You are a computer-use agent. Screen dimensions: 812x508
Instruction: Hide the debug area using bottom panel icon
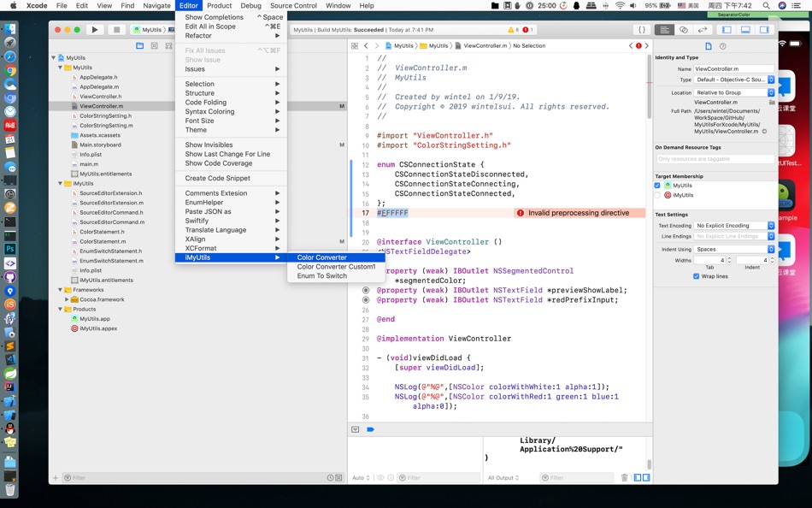pos(745,30)
